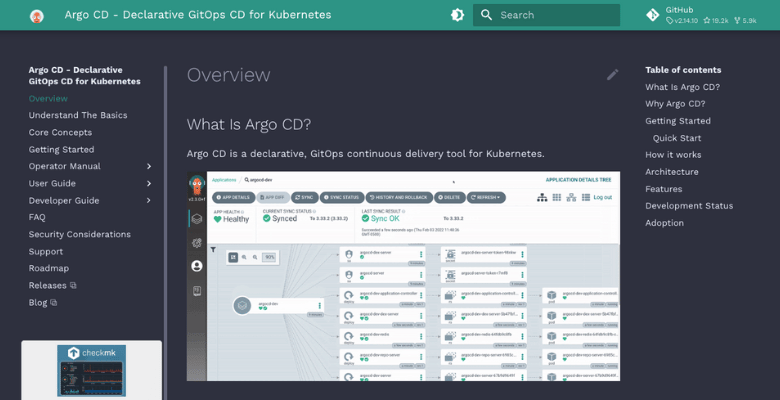Expand the User Guide chevron
The height and width of the screenshot is (400, 780).
point(149,183)
